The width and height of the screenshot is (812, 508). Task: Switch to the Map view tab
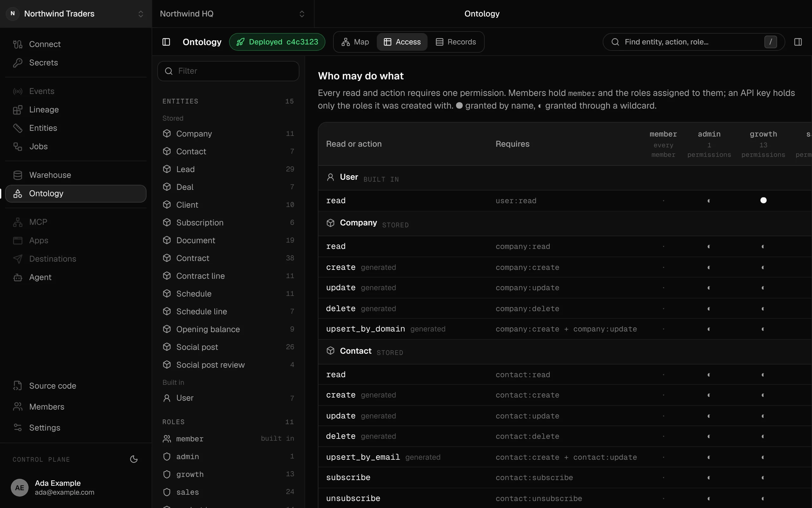[355, 42]
